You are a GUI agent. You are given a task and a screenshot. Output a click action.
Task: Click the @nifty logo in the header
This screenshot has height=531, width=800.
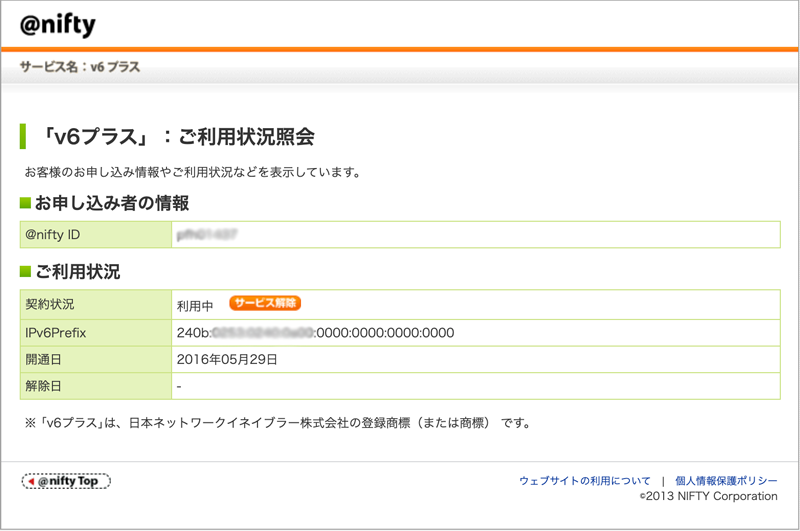[58, 25]
